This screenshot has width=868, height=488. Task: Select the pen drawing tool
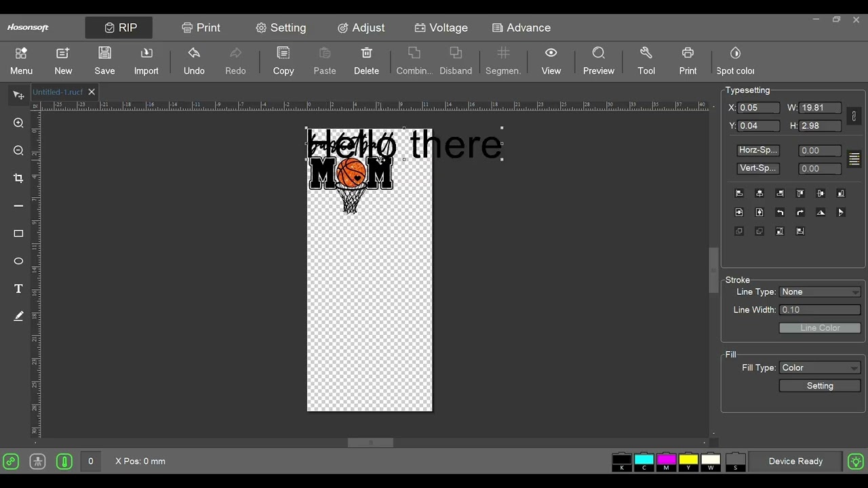(18, 317)
